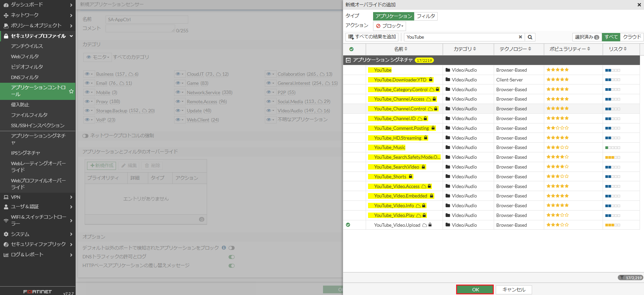Click the info icon beside default port option

tap(224, 248)
